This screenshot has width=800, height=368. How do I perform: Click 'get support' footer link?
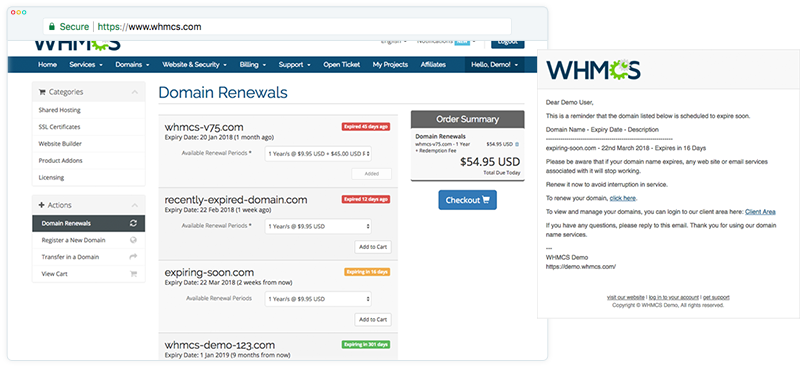click(x=716, y=297)
